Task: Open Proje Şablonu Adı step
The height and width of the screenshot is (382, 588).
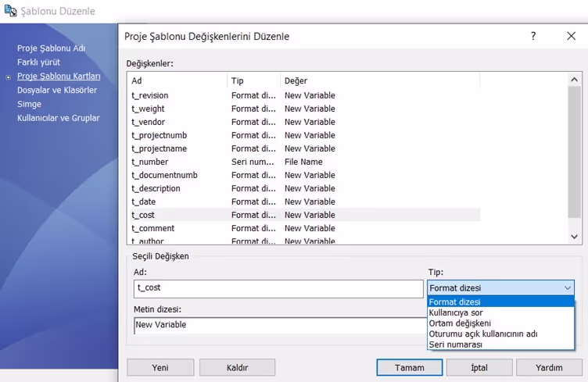Action: [x=52, y=48]
